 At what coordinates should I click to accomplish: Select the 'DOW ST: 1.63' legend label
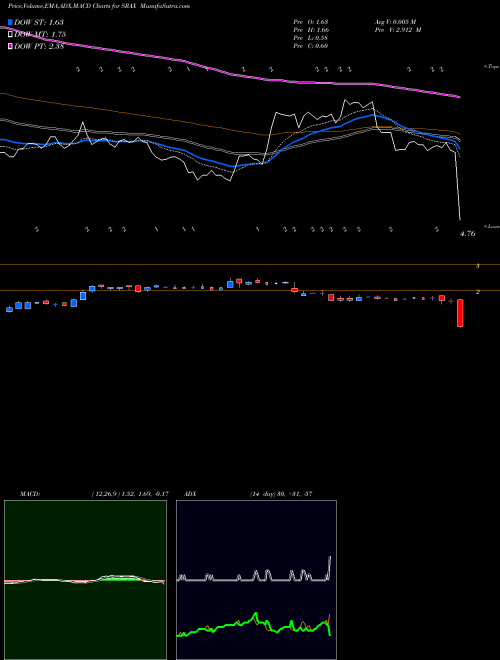39,22
